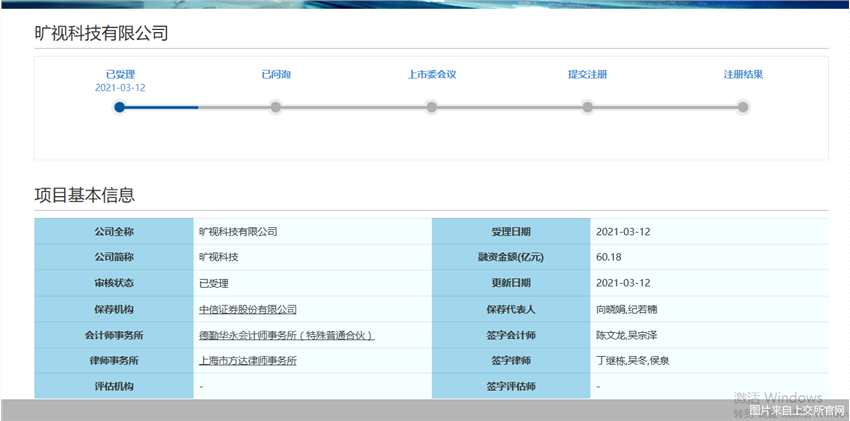Click the 注册结果 gray progress dot

click(743, 107)
